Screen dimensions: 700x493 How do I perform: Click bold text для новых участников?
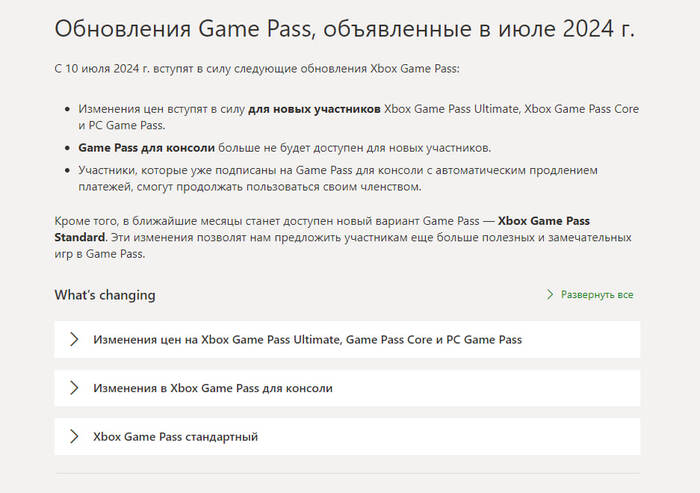[x=314, y=109]
